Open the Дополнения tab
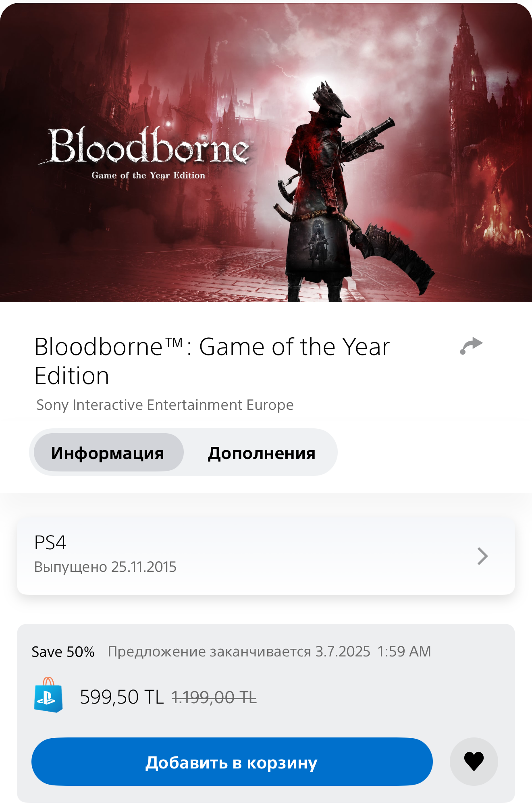Viewport: 532px width, 812px height. coord(262,453)
